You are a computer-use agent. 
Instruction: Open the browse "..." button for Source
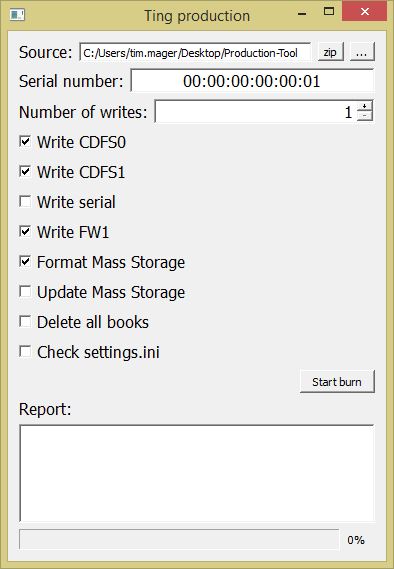pos(362,52)
